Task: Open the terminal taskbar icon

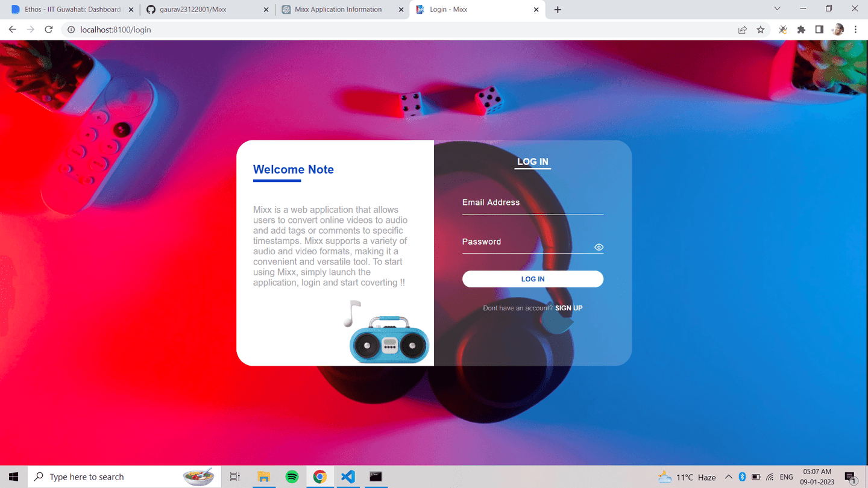Action: (376, 477)
